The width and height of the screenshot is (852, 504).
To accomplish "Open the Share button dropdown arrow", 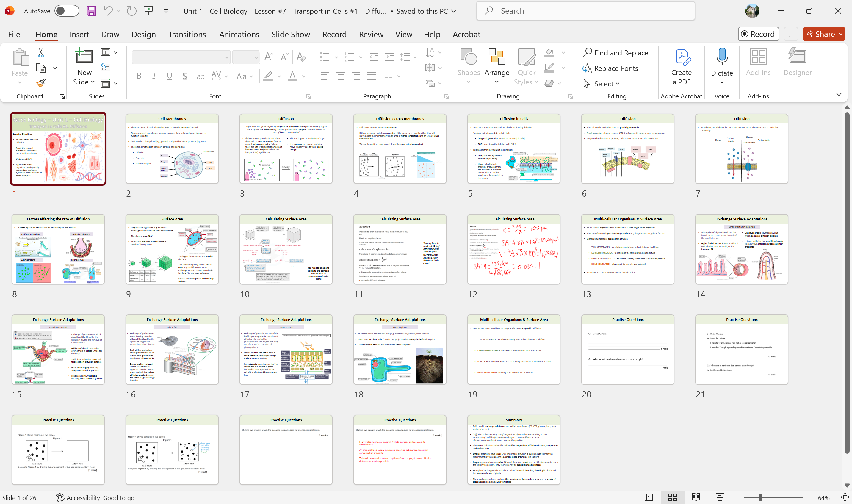I will pyautogui.click(x=841, y=34).
